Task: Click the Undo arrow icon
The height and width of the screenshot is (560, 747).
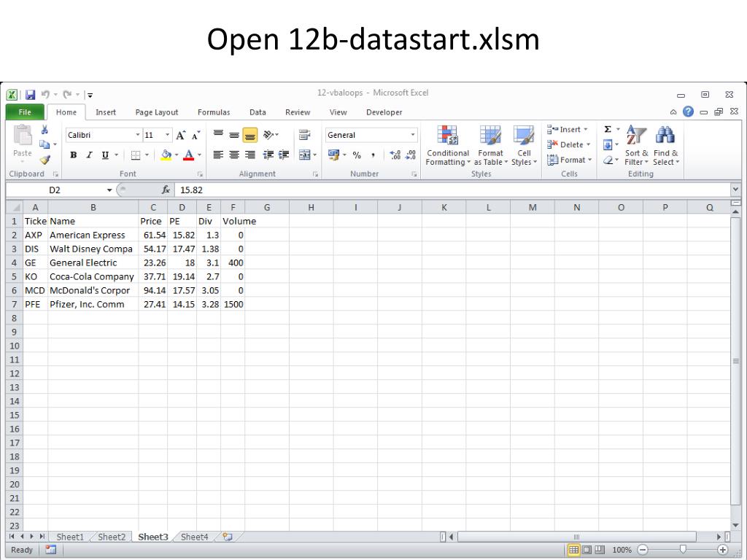Action: (46, 94)
